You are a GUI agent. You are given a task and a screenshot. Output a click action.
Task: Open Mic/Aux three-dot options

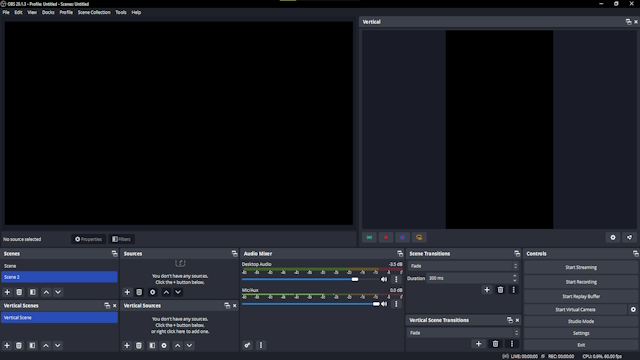click(396, 304)
